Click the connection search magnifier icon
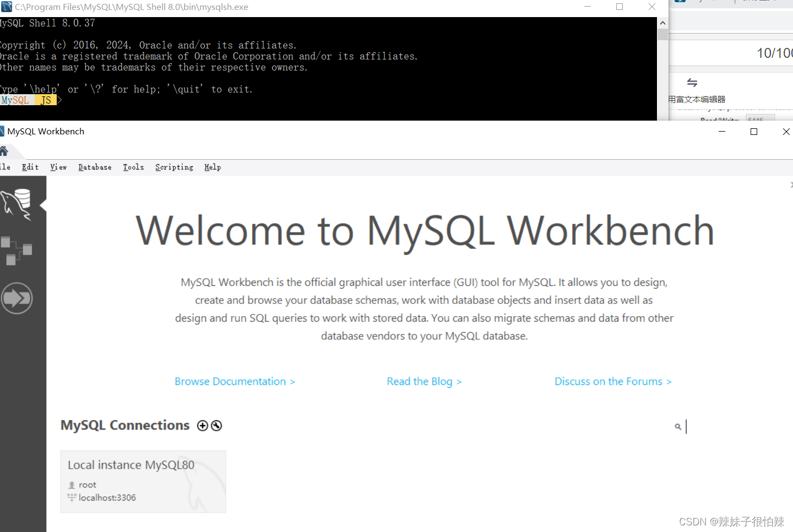The image size is (793, 532). (678, 427)
